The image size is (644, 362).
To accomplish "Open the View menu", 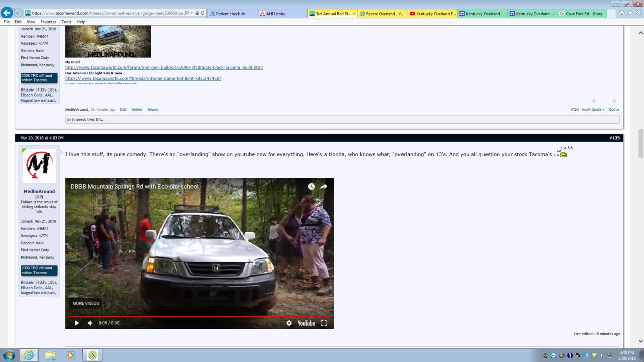I will pyautogui.click(x=31, y=22).
